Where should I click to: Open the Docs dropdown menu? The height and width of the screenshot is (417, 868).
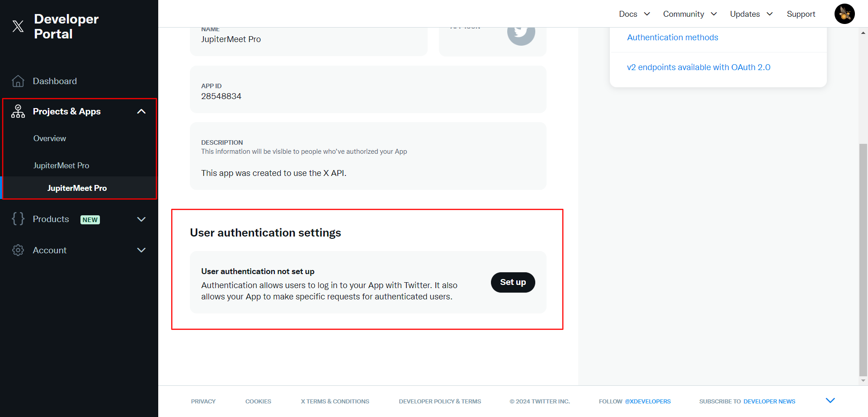coord(634,14)
